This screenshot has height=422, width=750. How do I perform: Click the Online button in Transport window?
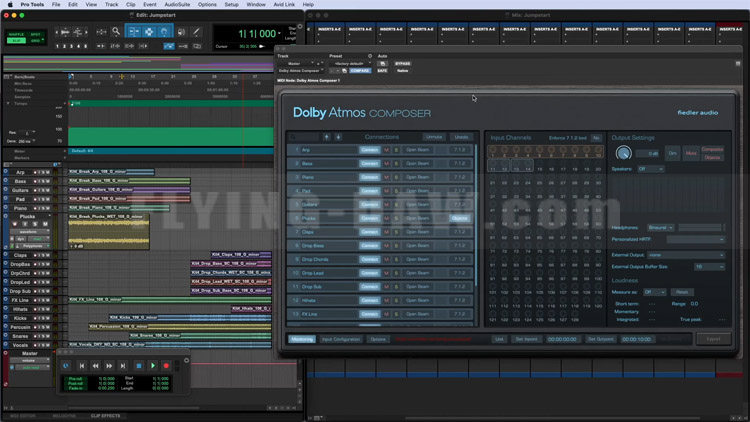click(66, 366)
